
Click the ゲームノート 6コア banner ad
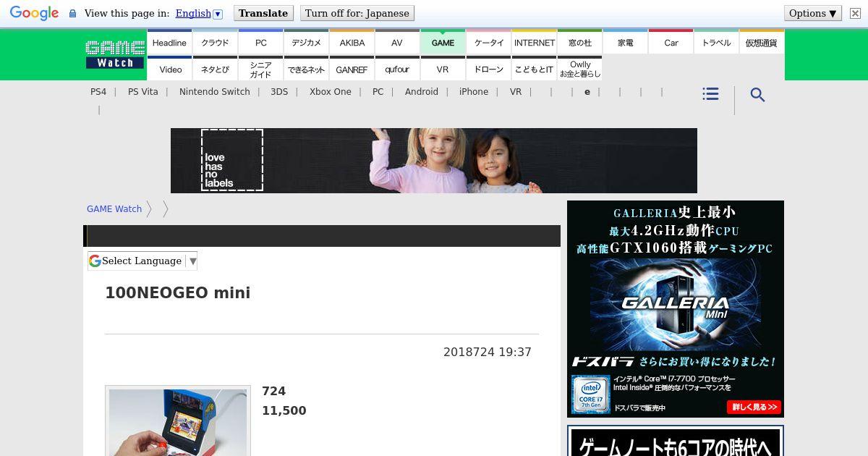pyautogui.click(x=676, y=441)
